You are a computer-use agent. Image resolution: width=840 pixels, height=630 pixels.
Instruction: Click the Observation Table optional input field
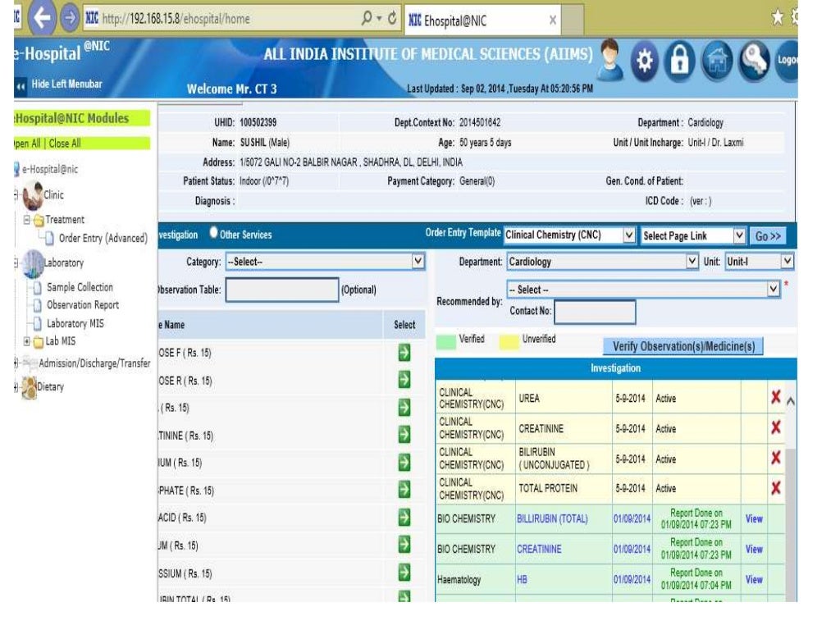pos(282,290)
